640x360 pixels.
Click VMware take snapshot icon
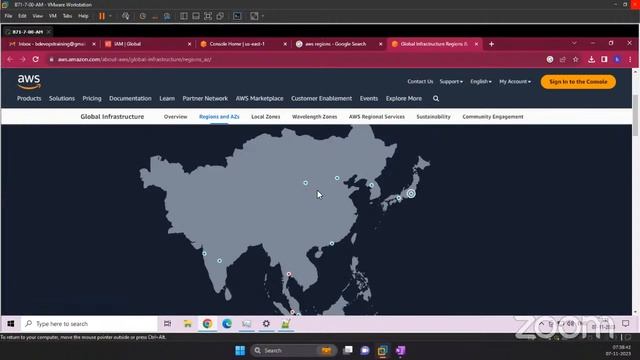(142, 16)
